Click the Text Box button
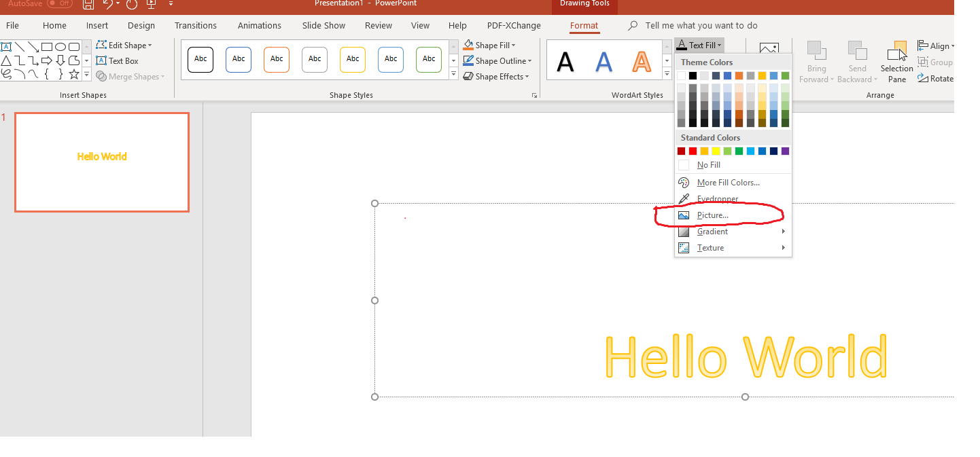 tap(118, 60)
